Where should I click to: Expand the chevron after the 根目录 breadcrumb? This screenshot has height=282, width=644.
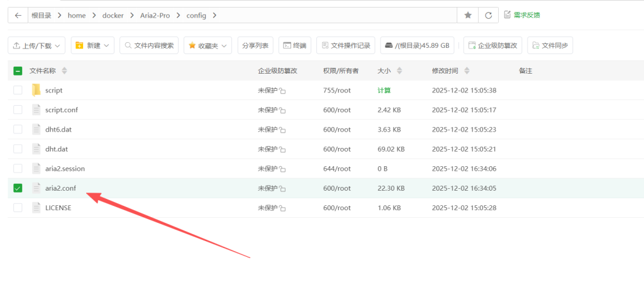[60, 15]
